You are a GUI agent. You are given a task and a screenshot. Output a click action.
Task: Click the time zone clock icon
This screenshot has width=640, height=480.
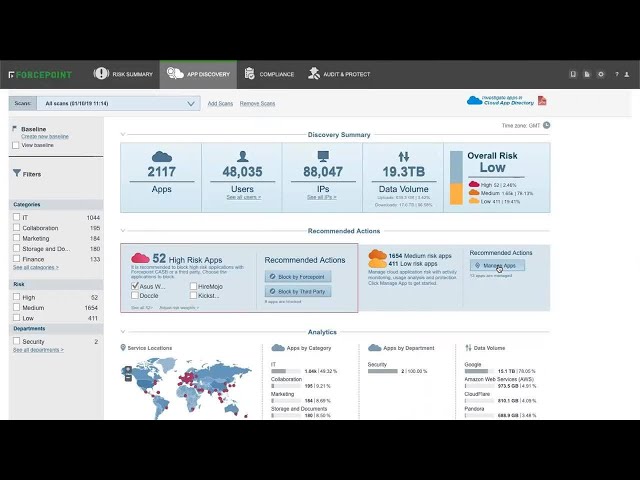547,125
